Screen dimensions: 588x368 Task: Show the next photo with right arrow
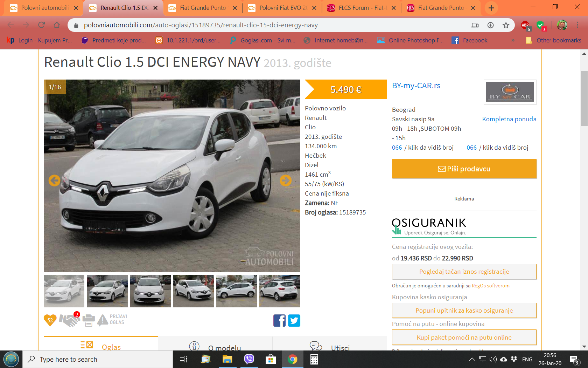click(x=286, y=180)
